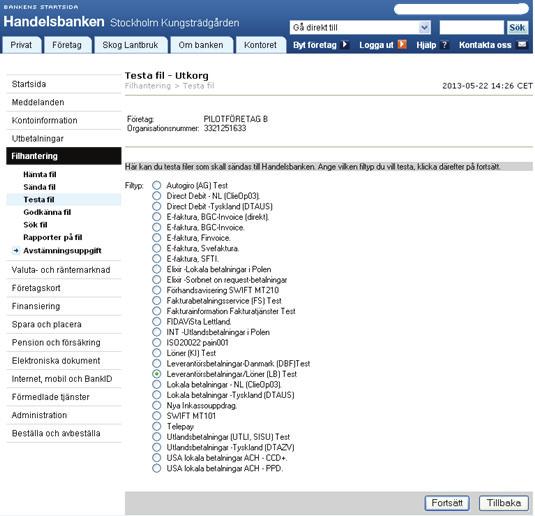This screenshot has width=535, height=516.
Task: Select Nya Inkassouppdrag radio button
Action: 157,405
